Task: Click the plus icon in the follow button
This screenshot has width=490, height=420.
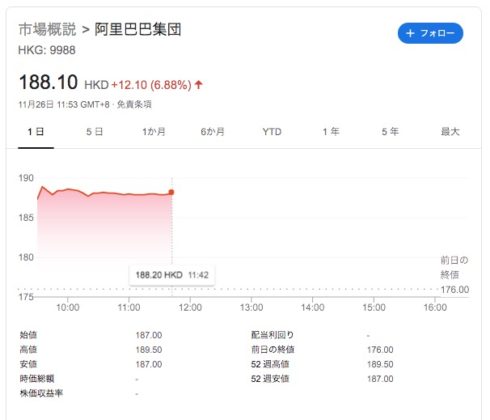Action: point(410,33)
